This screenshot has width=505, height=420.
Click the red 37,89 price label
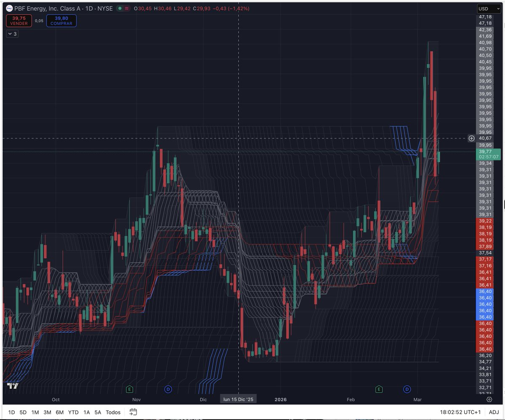click(x=485, y=247)
